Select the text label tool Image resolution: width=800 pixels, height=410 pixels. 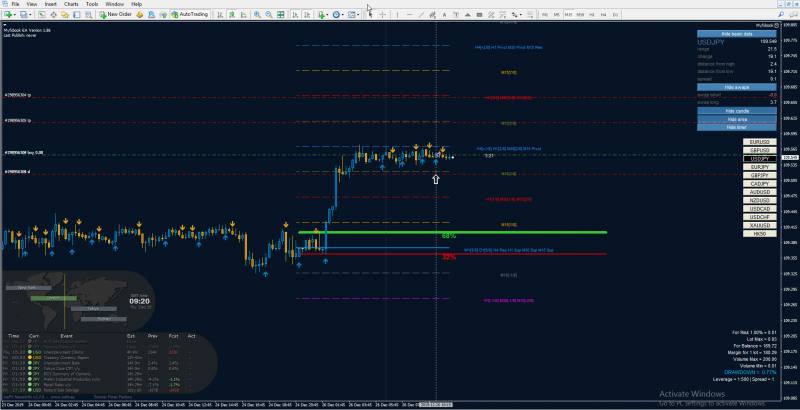click(456, 15)
